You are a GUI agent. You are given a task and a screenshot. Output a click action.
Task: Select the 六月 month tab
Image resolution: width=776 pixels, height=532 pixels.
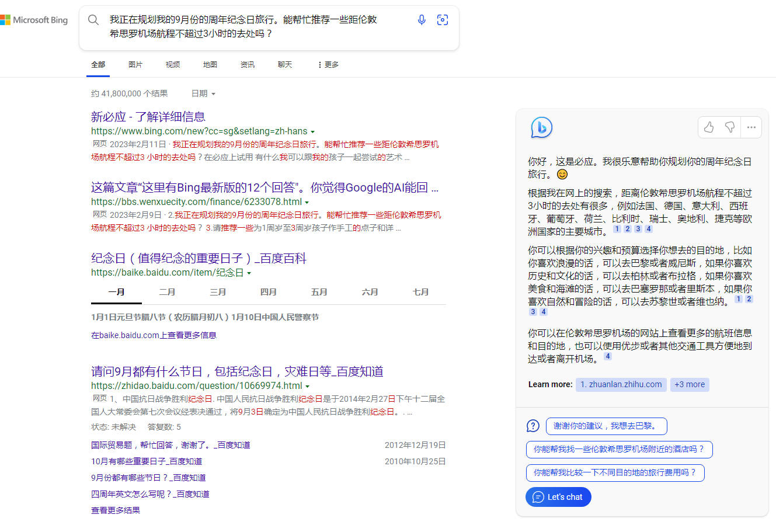click(370, 292)
